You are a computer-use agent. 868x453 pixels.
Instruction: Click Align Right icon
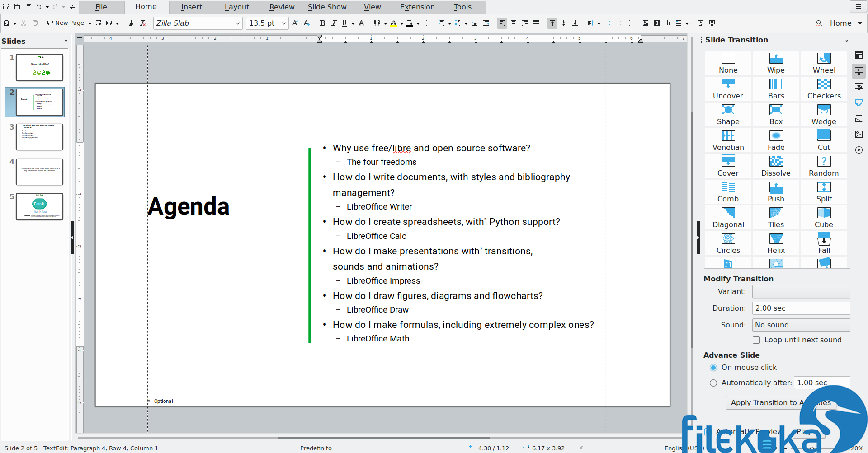525,23
